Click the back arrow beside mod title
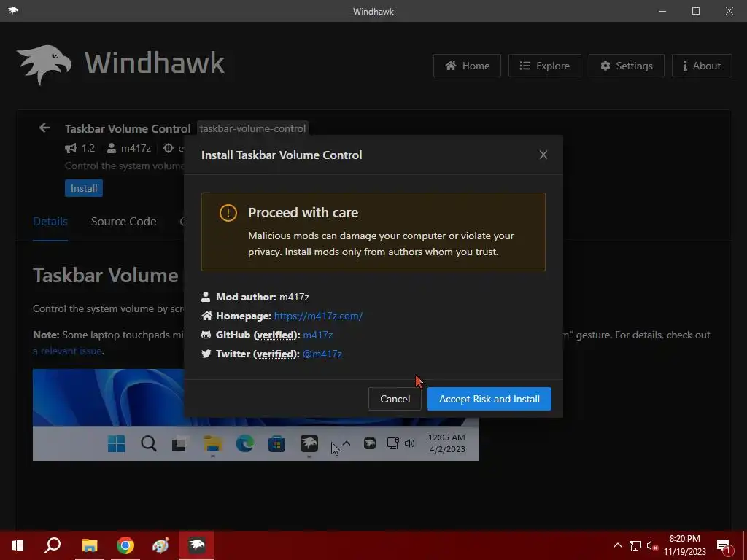Viewport: 747px width, 560px height. pos(44,128)
